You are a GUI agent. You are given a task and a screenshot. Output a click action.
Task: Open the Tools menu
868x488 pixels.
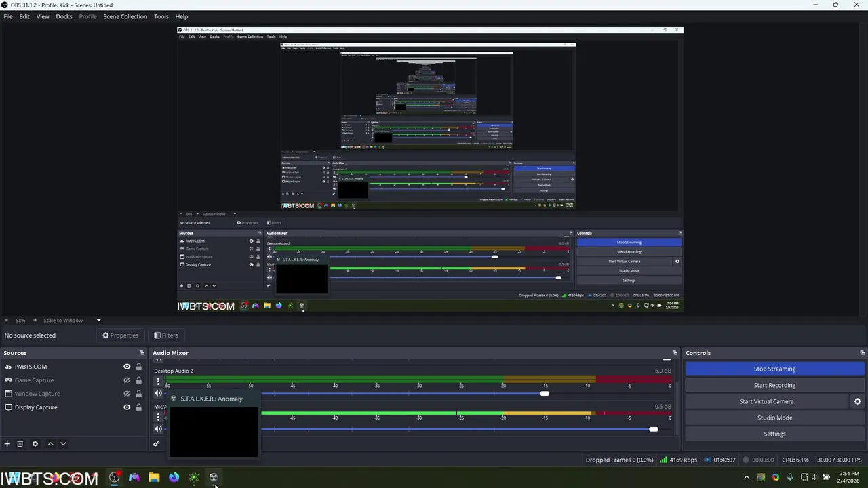[161, 16]
